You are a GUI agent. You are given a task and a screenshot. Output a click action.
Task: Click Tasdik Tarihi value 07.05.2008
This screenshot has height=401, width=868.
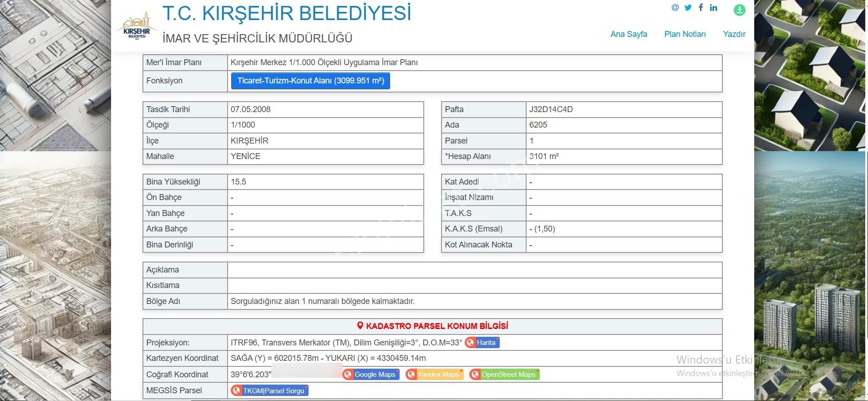[x=250, y=109]
